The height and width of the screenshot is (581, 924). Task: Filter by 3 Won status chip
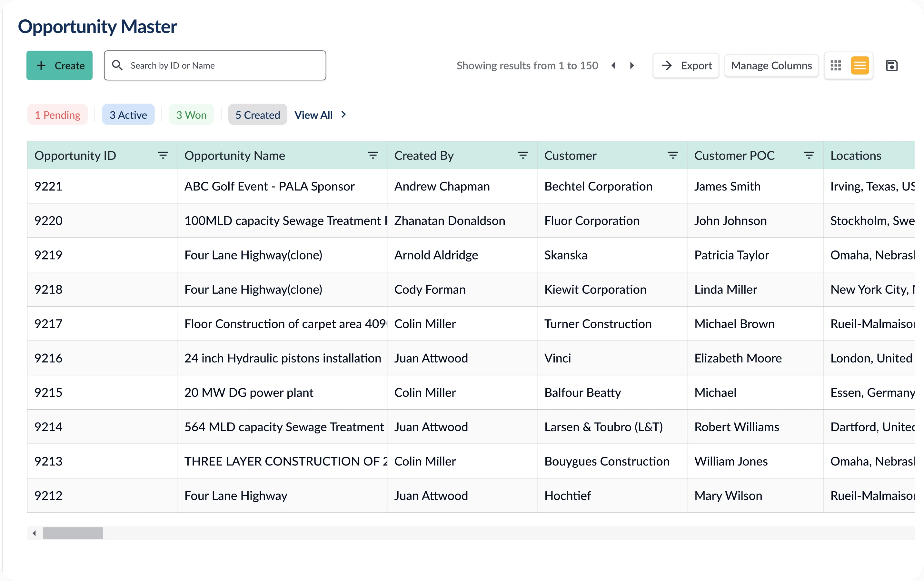(x=191, y=115)
